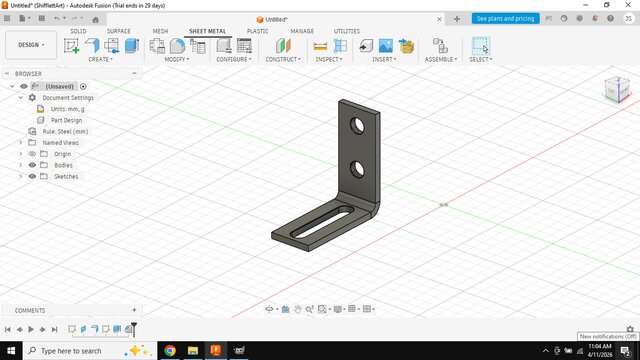Click the Zoom tool in navigation bar
The width and height of the screenshot is (640, 360).
pyautogui.click(x=309, y=309)
